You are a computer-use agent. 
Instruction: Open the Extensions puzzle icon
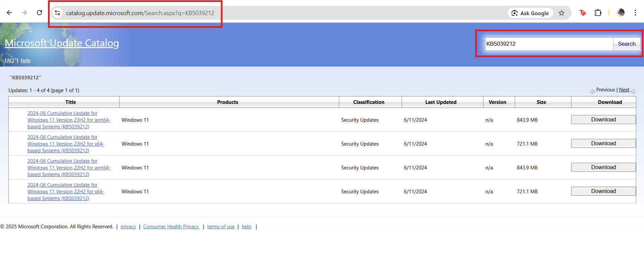tap(598, 13)
